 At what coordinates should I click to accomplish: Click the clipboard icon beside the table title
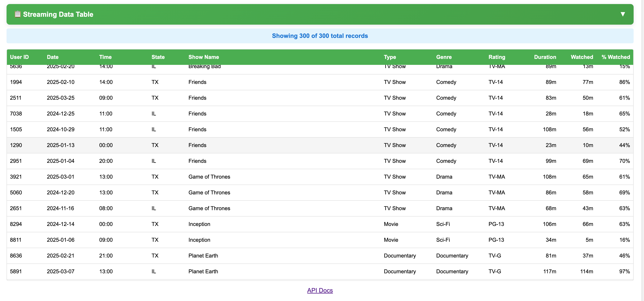click(18, 14)
